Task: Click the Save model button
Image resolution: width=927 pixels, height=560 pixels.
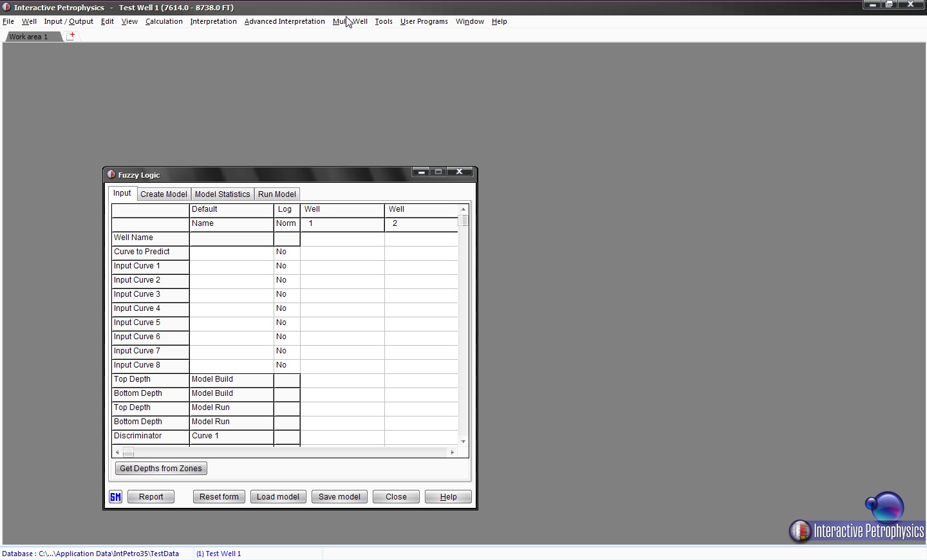Action: pos(339,497)
